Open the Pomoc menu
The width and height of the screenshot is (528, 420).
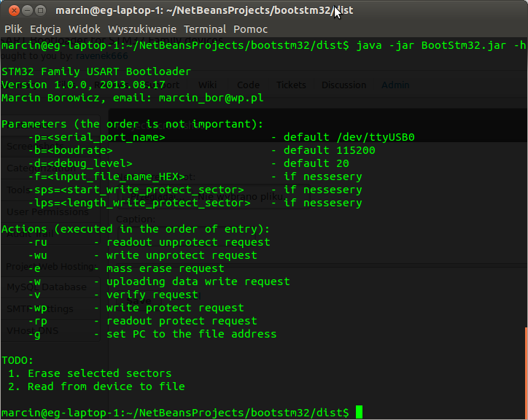pyautogui.click(x=250, y=29)
